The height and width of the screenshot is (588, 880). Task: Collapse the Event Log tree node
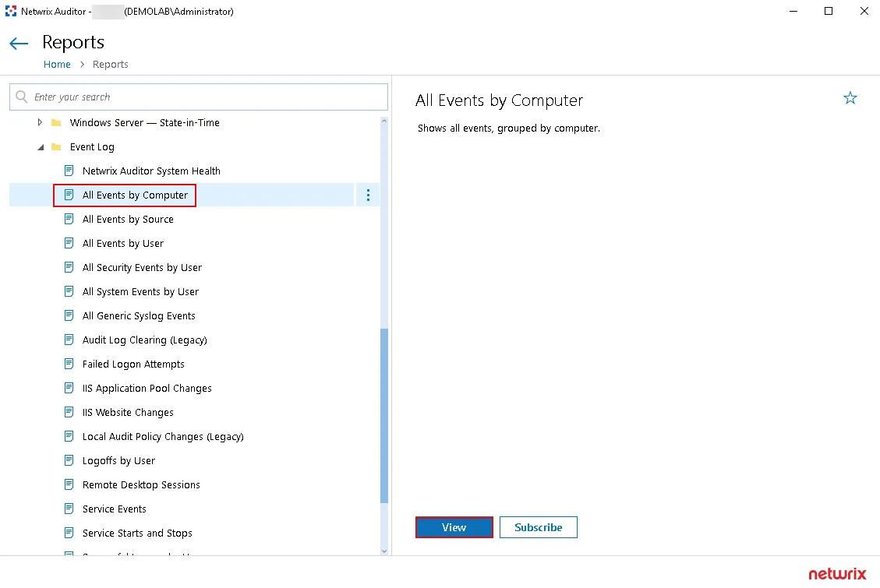[x=40, y=147]
